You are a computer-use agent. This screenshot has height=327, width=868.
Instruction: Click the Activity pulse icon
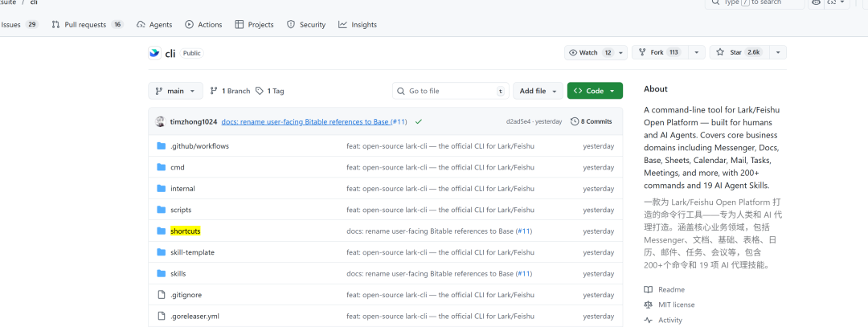(x=649, y=320)
